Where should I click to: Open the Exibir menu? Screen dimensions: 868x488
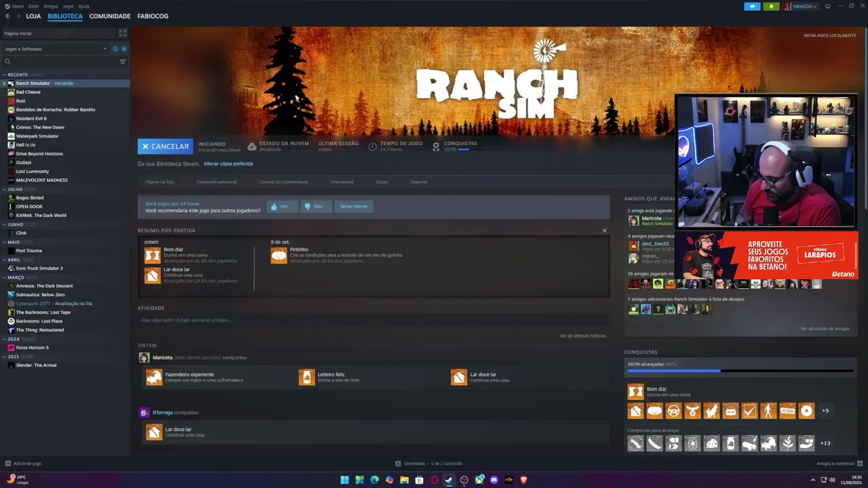pos(33,6)
